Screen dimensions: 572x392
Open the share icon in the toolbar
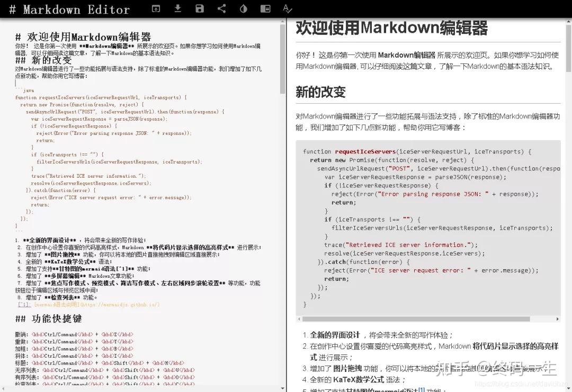coord(221,9)
